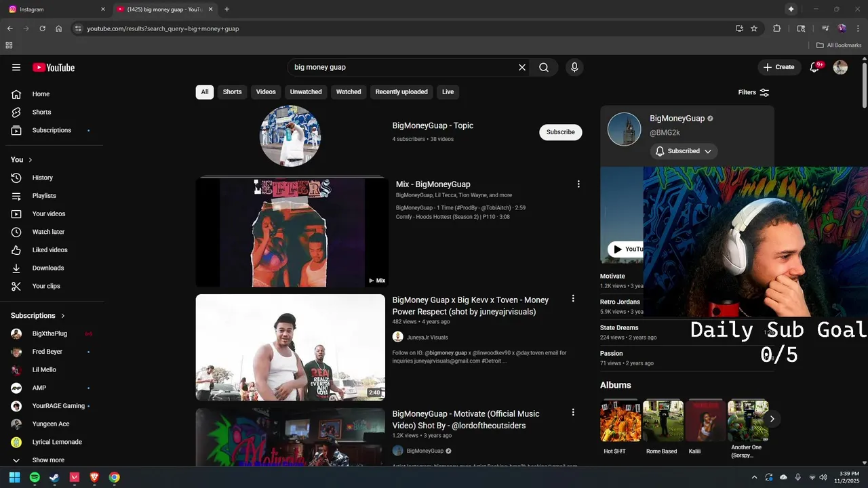Image resolution: width=868 pixels, height=488 pixels.
Task: Clear the search box with X icon
Action: (522, 67)
